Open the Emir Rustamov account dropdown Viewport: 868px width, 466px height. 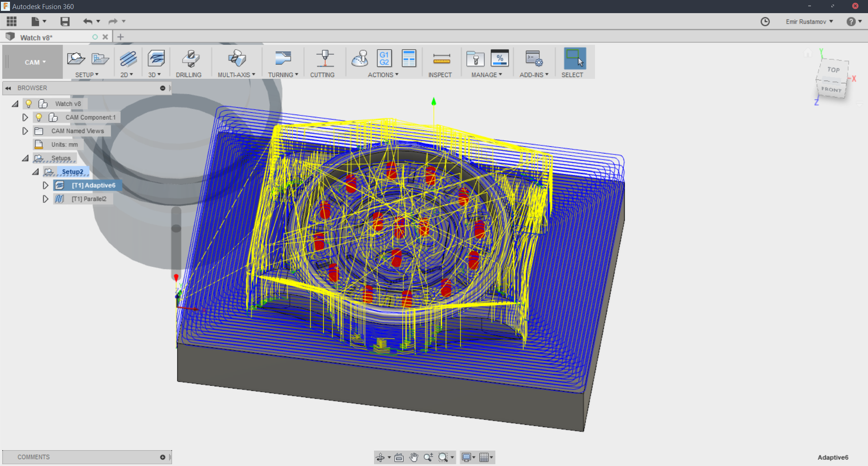click(x=809, y=22)
